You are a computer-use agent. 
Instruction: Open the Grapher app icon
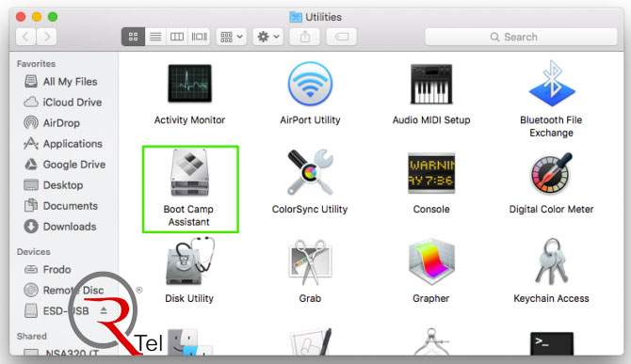coord(431,261)
